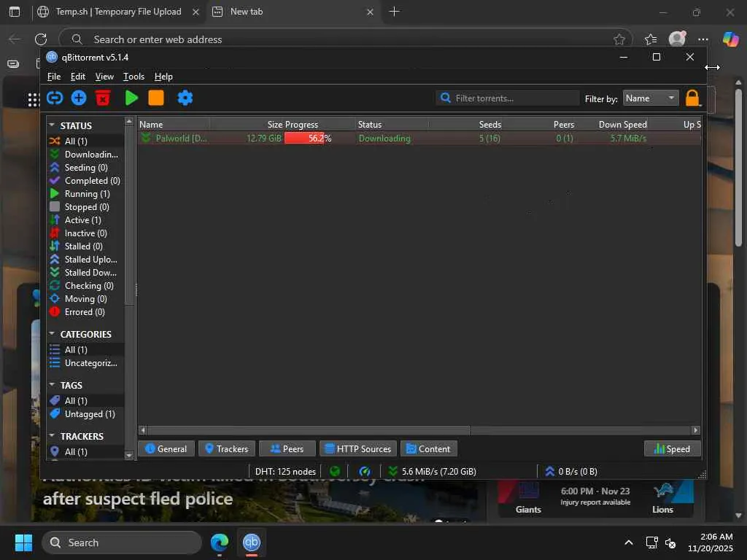
Task: Open the Help menu
Action: click(163, 77)
